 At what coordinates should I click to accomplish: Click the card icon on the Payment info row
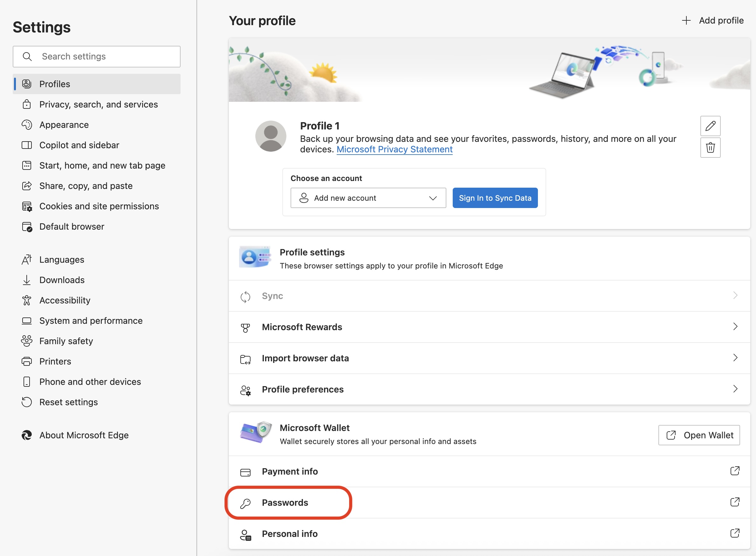245,473
